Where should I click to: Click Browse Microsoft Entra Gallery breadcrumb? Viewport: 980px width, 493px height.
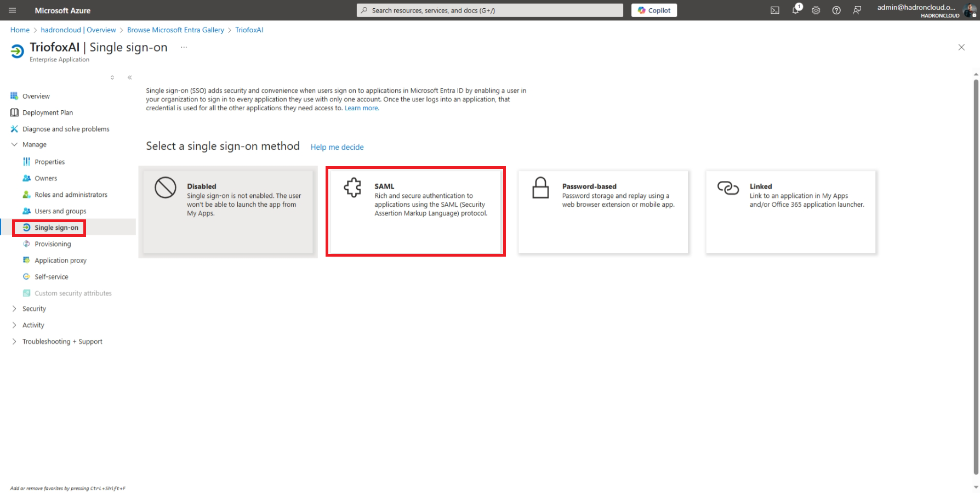pyautogui.click(x=175, y=30)
